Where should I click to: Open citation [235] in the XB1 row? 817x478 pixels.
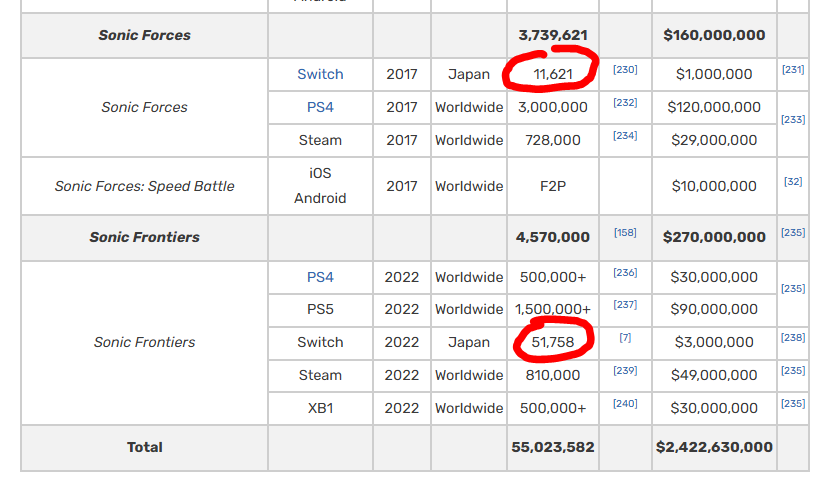(x=793, y=403)
